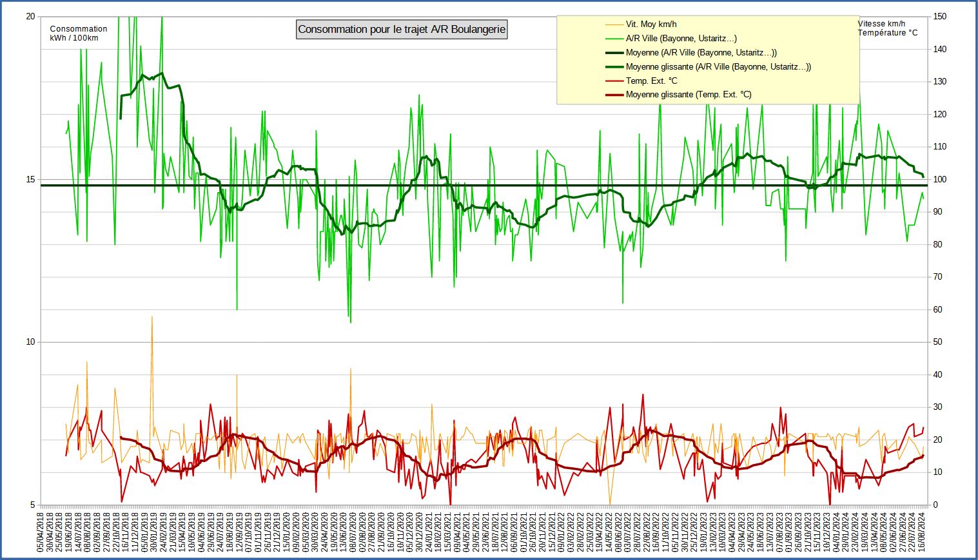978x560 pixels.
Task: Click legend entry 'A/R Ville (Bayonne, Ustaritz…)'
Action: click(x=681, y=39)
